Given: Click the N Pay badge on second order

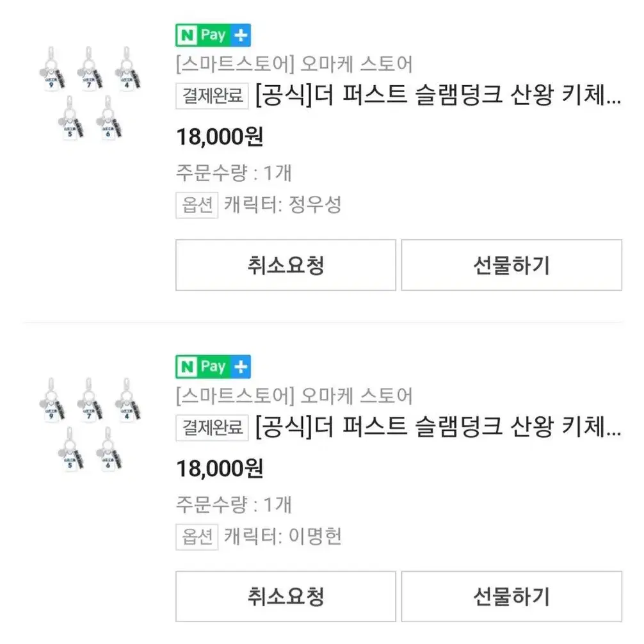Looking at the screenshot, I should tap(213, 366).
